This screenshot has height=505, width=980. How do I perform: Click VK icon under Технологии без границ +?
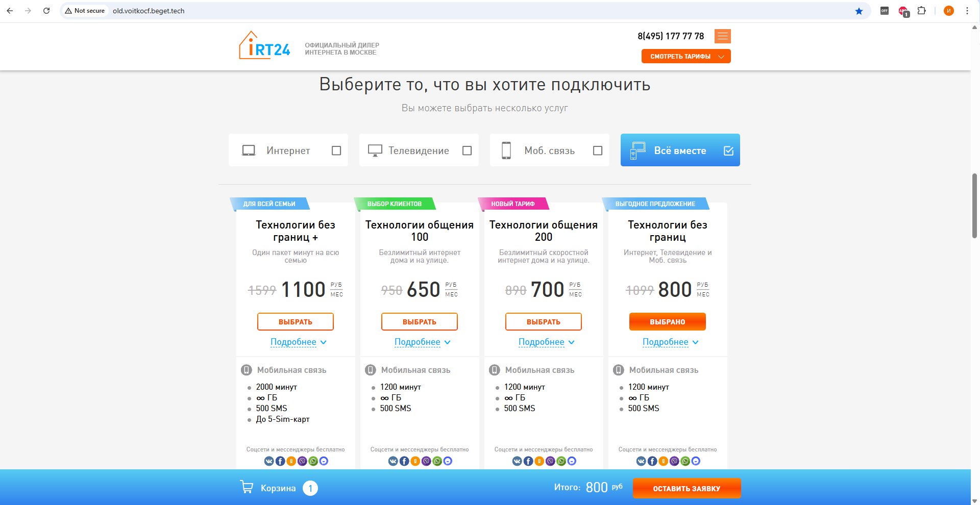point(269,461)
